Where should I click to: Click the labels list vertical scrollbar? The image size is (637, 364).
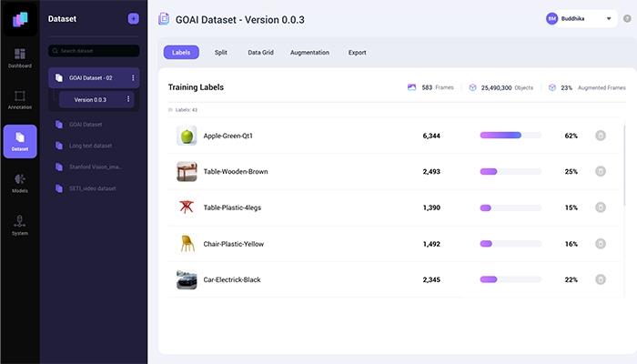(624, 165)
